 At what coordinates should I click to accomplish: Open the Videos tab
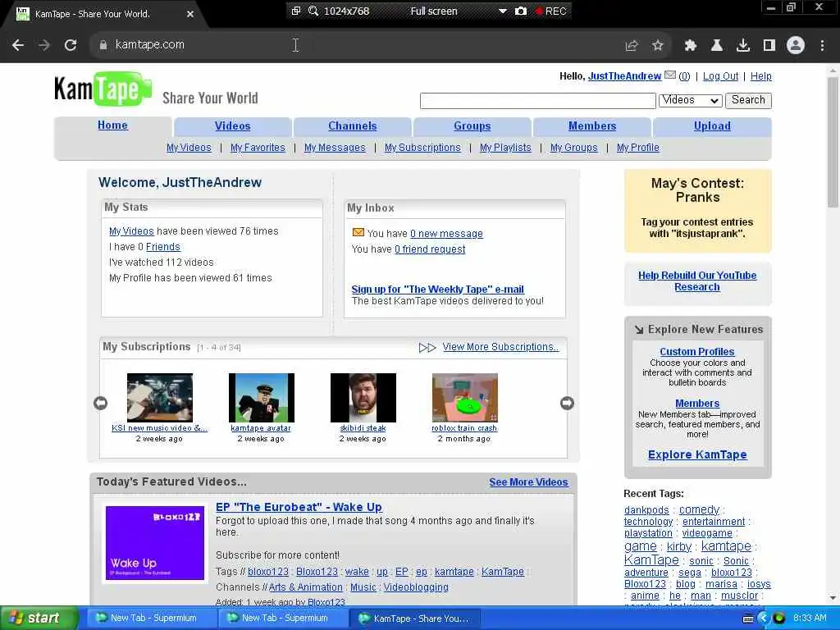click(x=232, y=126)
